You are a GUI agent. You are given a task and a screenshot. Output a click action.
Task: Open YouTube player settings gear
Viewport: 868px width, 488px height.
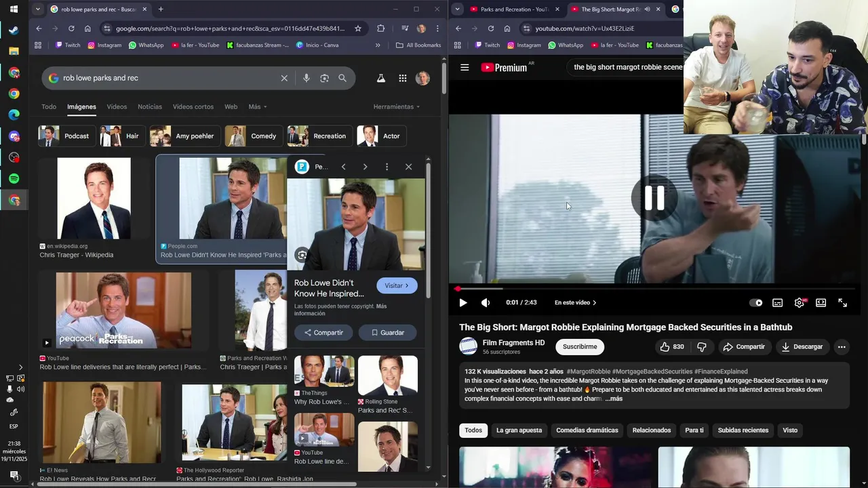(x=800, y=303)
